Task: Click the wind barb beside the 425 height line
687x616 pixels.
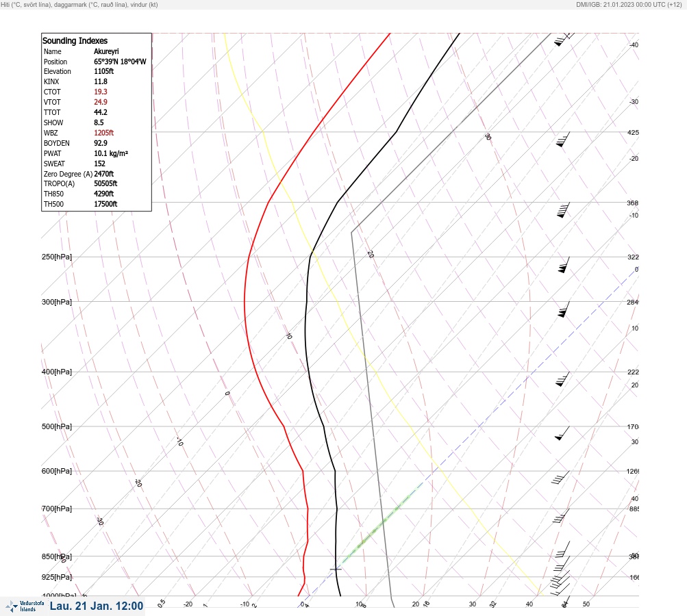Action: 563,139
